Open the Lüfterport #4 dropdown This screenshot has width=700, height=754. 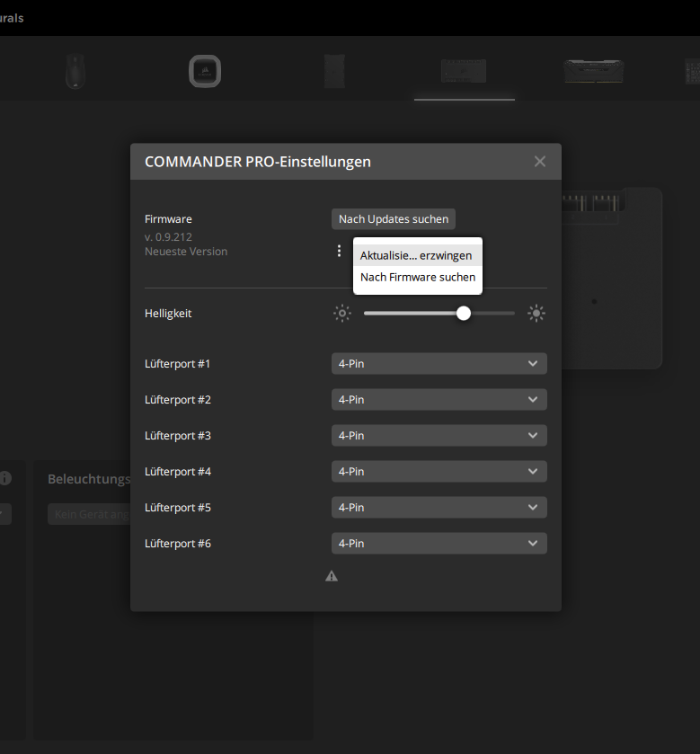point(439,471)
